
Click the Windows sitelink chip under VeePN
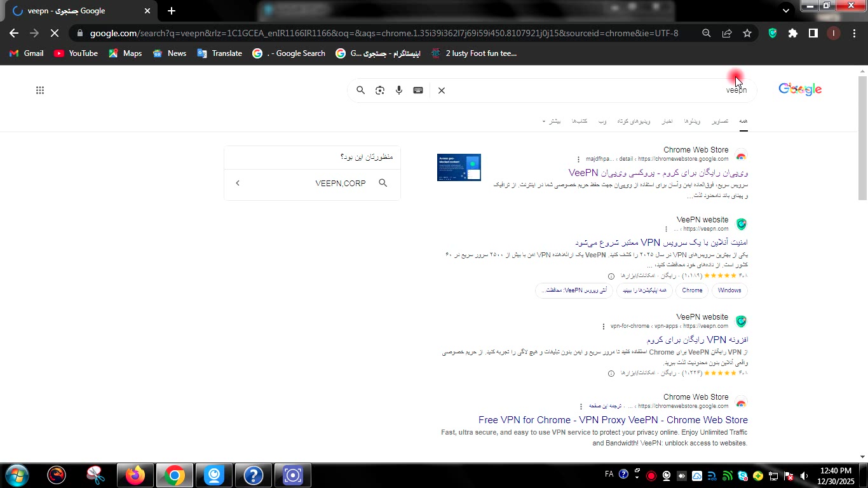pos(729,290)
